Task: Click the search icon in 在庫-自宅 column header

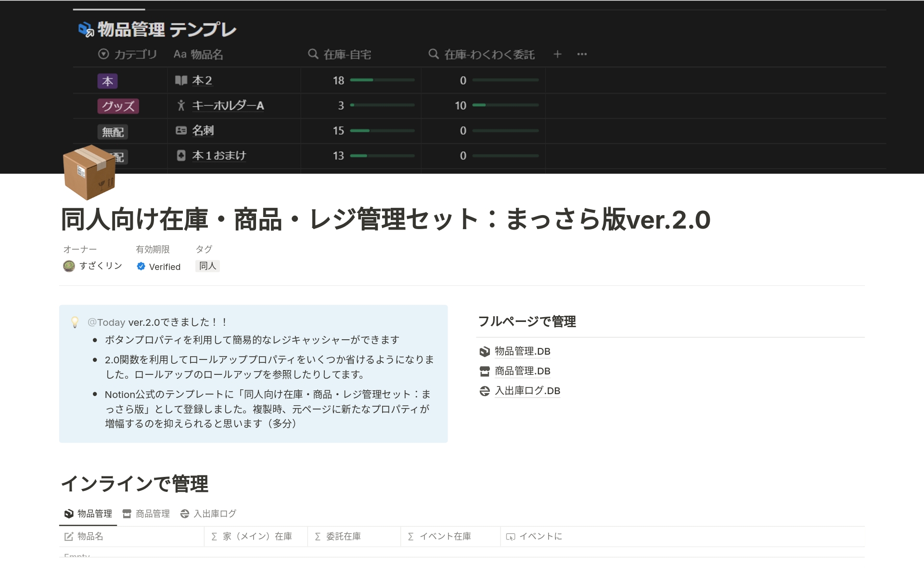Action: click(x=313, y=54)
